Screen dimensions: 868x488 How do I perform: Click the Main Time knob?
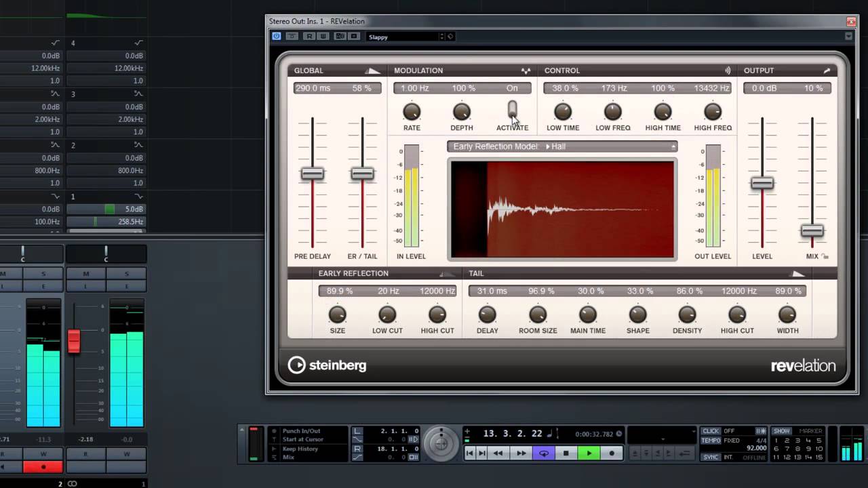[588, 314]
